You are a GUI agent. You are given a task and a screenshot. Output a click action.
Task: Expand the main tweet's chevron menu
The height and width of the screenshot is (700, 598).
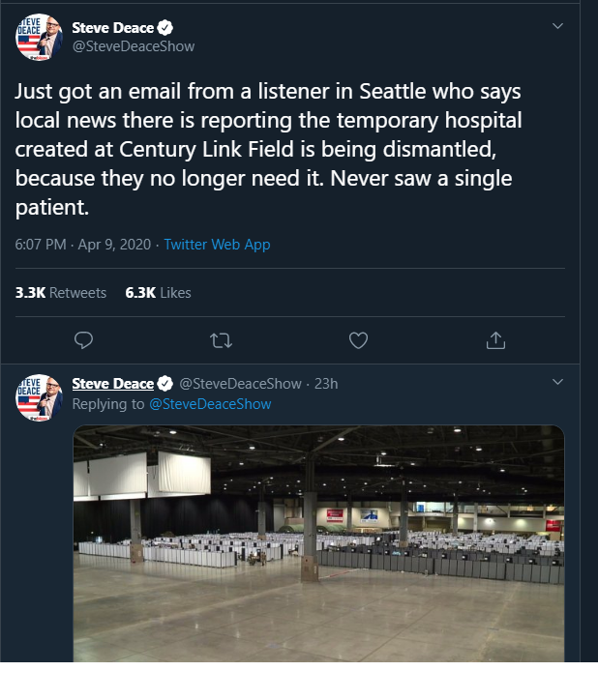(557, 26)
